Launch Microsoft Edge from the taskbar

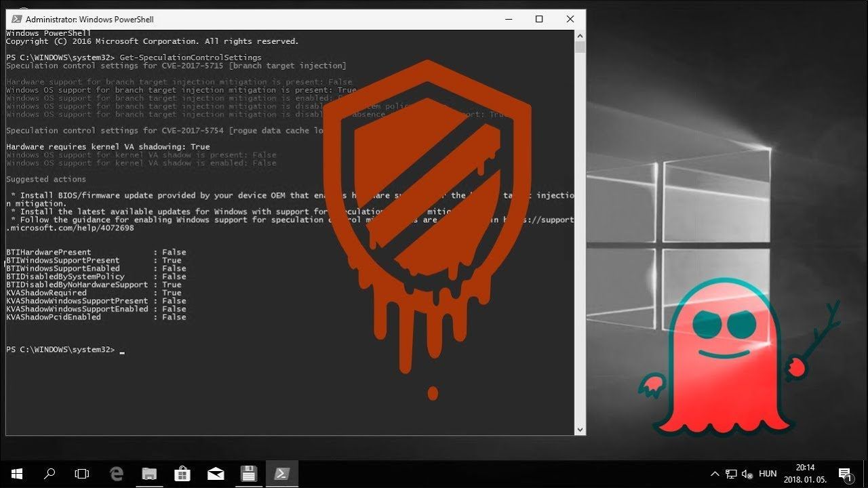[x=117, y=474]
